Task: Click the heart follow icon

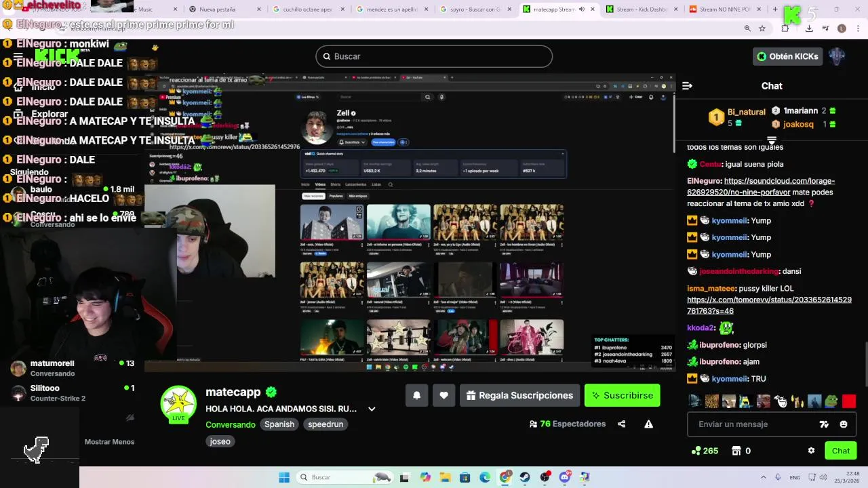Action: pyautogui.click(x=443, y=395)
